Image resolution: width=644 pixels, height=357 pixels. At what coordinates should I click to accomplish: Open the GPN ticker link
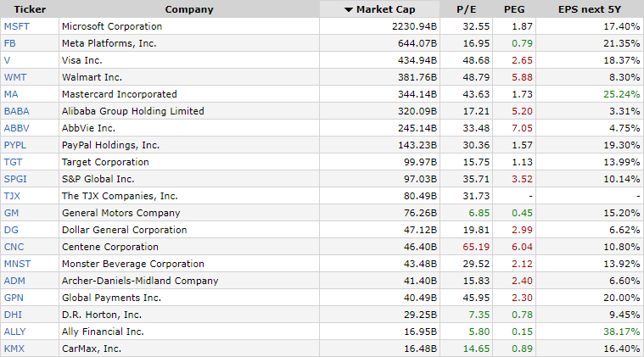(x=14, y=298)
